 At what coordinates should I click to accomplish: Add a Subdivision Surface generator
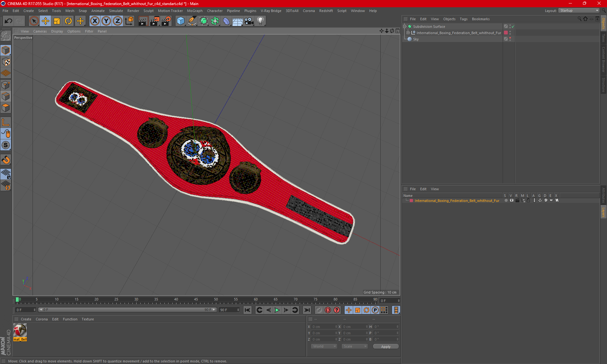(x=204, y=21)
